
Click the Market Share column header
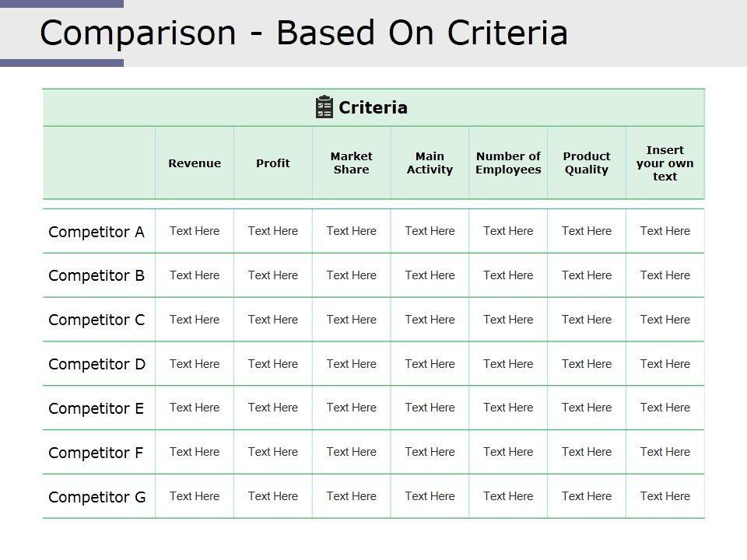pos(352,163)
